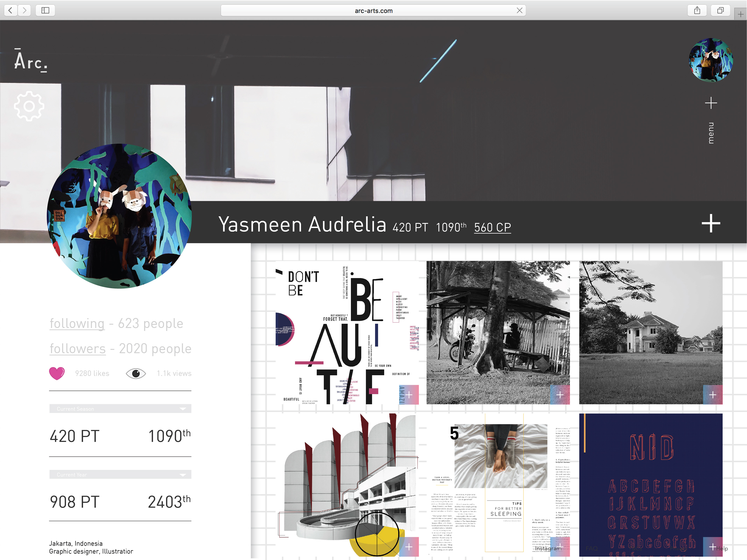
Task: Click the Graphic designer, Illustratior text
Action: click(91, 552)
